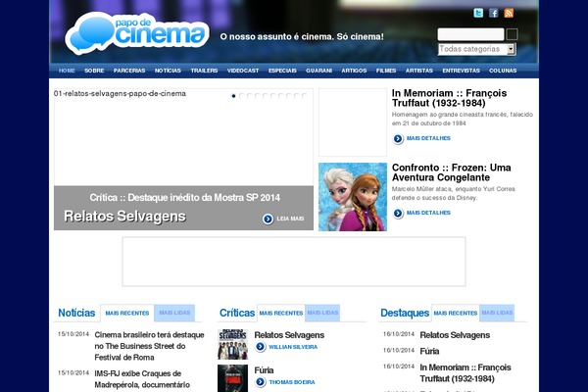This screenshot has height=392, width=588.
Task: Open MAIS DETALHES link text under Frozen
Action: [x=428, y=213]
